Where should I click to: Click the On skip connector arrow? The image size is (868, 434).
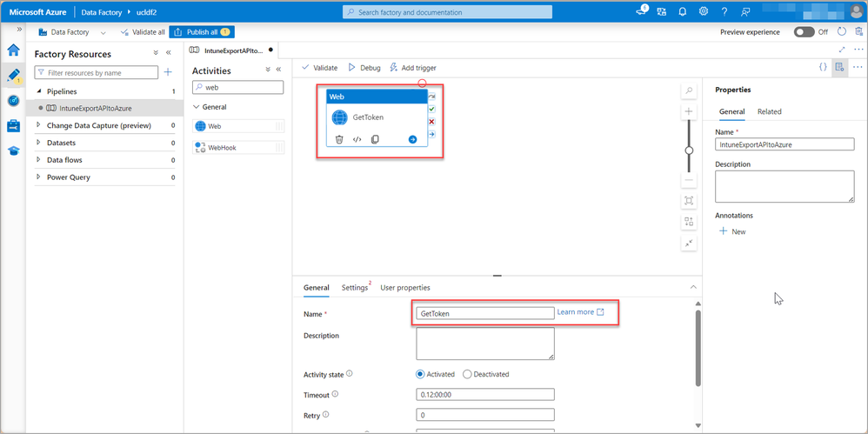tap(431, 97)
